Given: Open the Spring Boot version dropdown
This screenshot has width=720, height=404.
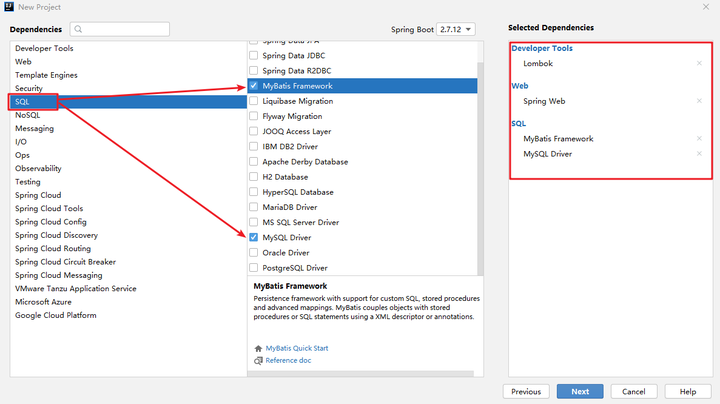Looking at the screenshot, I should point(456,29).
